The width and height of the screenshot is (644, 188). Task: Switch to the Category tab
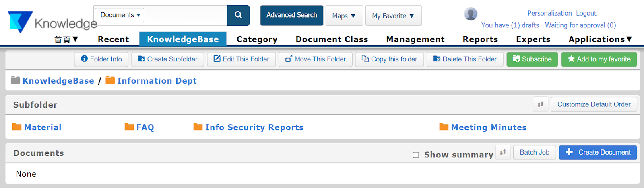(x=257, y=39)
